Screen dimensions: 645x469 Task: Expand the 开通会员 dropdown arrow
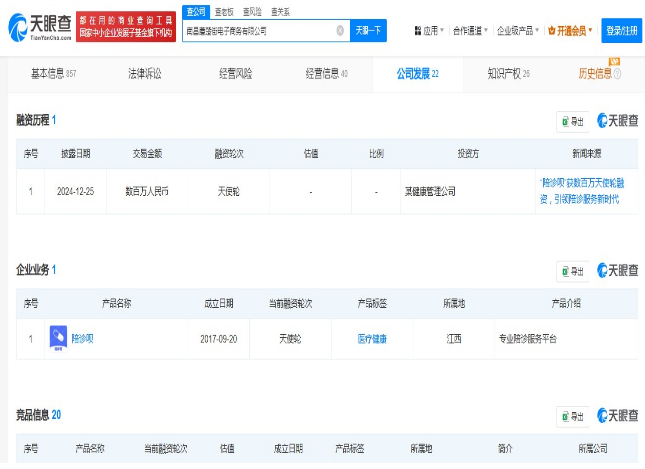pyautogui.click(x=590, y=30)
